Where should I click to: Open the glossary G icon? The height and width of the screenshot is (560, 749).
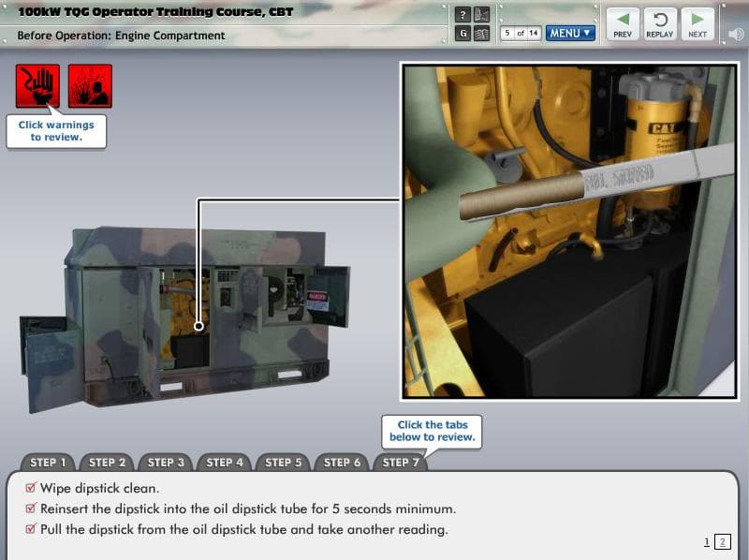pos(463,34)
